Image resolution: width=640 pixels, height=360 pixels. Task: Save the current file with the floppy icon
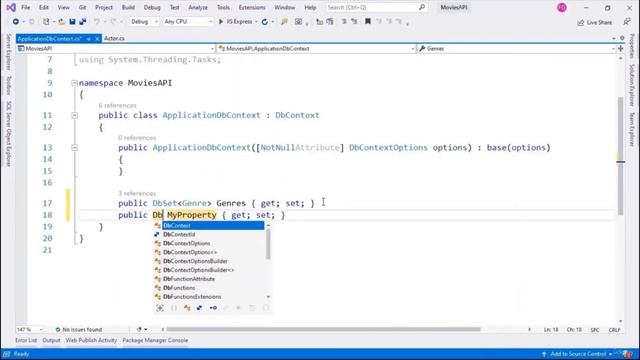72,22
